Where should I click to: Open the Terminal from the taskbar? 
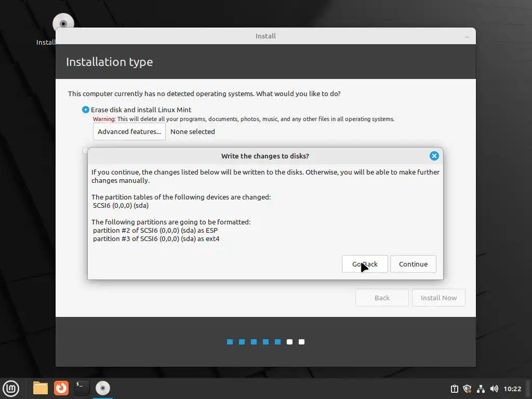coord(82,388)
